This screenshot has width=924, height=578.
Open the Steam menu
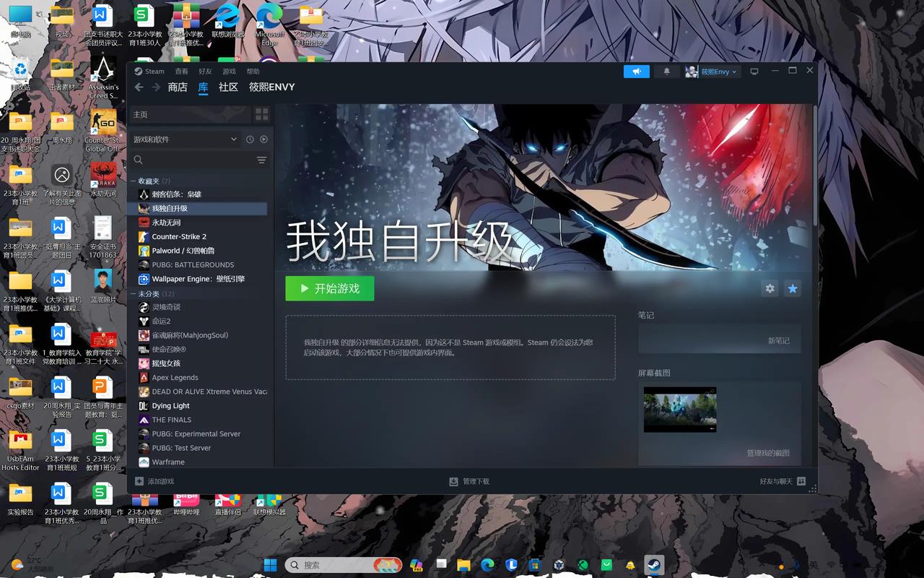coord(149,72)
